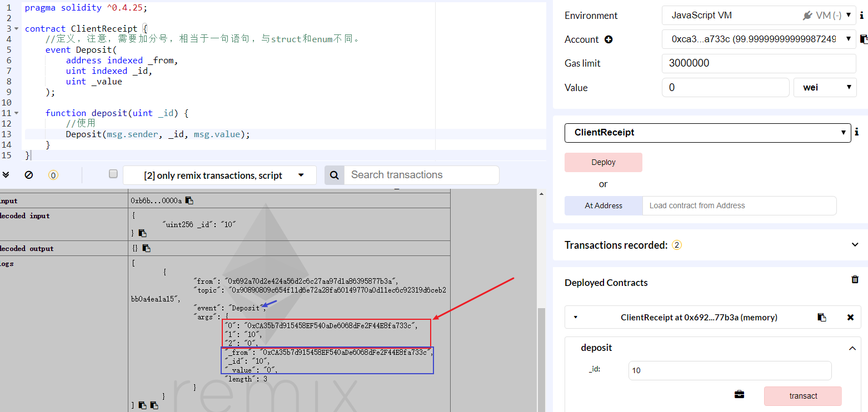Viewport: 868px width, 412px height.
Task: Click line number 13 in gutter
Action: [7, 134]
